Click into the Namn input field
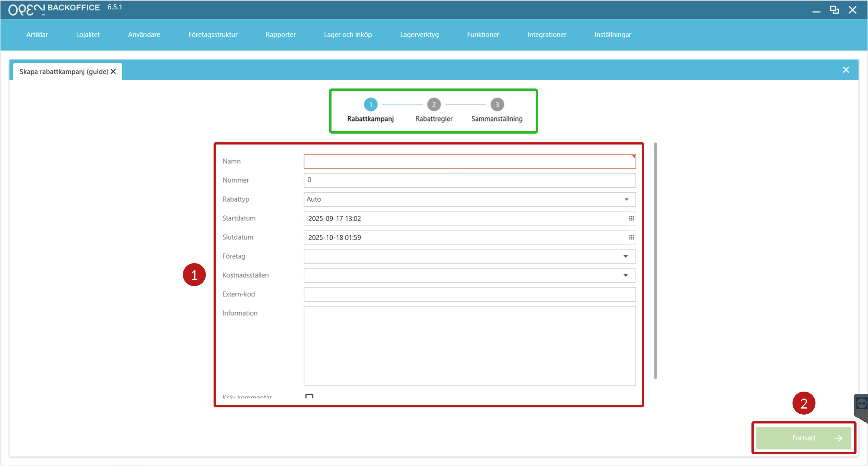Screen dimensions: 868x466 coord(469,161)
